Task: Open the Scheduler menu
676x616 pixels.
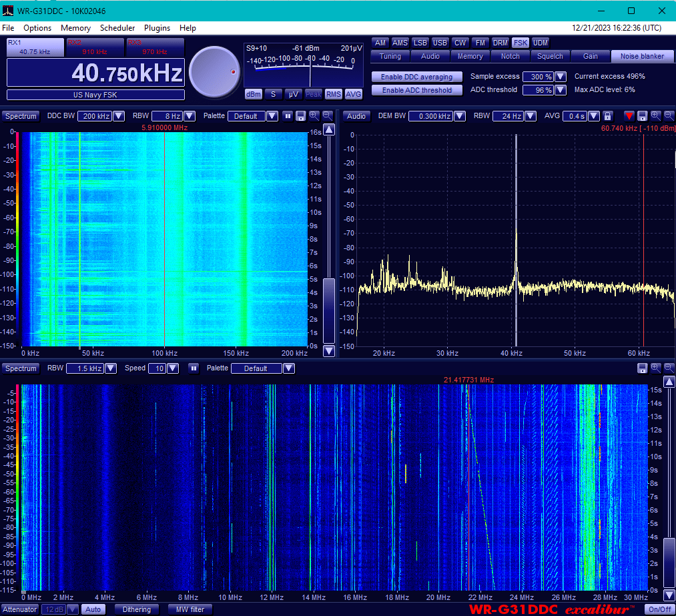Action: [x=117, y=28]
